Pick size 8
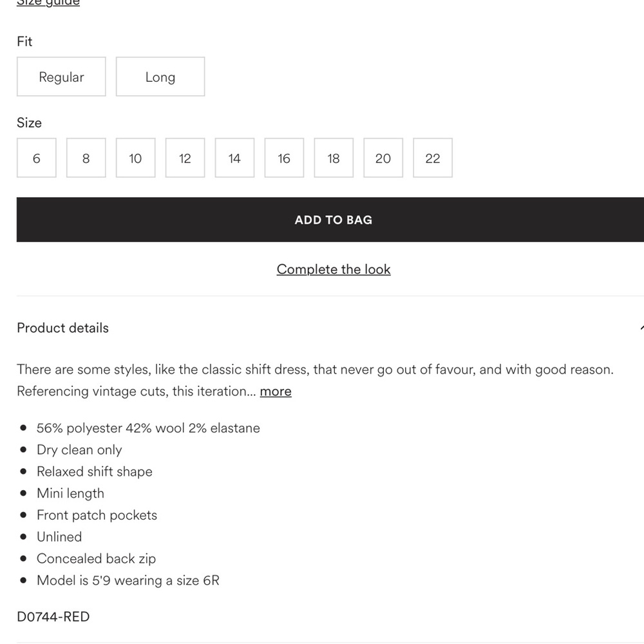Viewport: 644px width, 644px height. pyautogui.click(x=86, y=158)
